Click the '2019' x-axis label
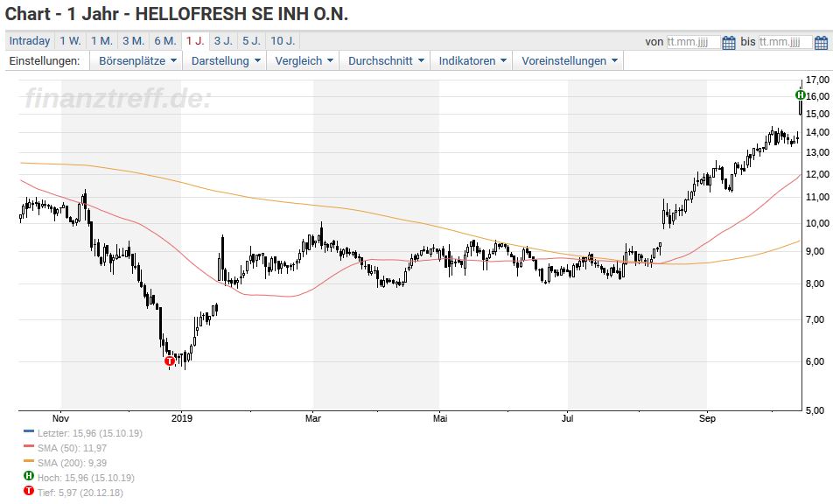Image resolution: width=833 pixels, height=504 pixels. pos(182,418)
